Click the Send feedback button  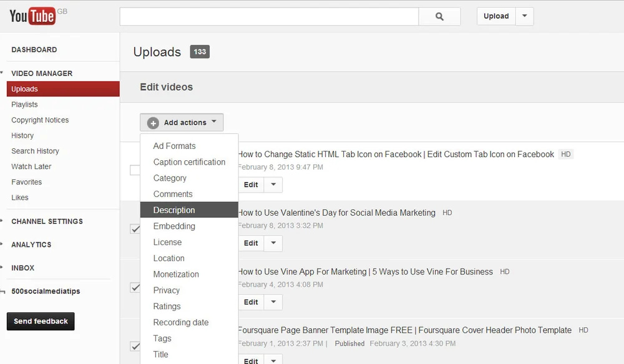[41, 321]
